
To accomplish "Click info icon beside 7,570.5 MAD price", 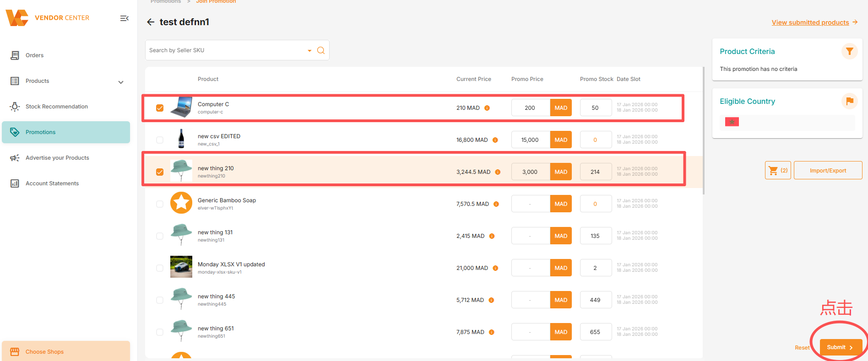I will pos(496,204).
